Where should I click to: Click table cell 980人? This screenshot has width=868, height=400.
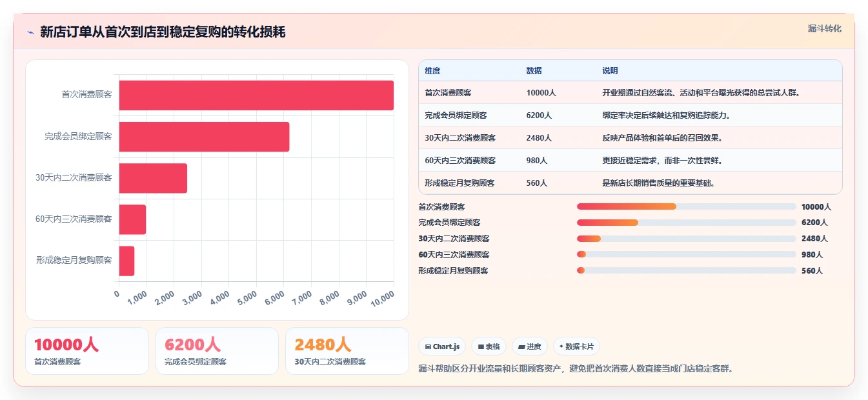pyautogui.click(x=537, y=161)
